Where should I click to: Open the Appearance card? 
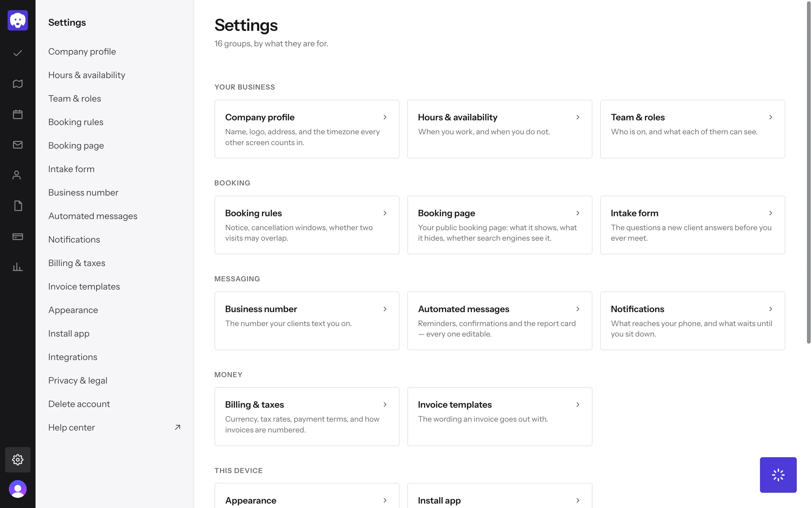pyautogui.click(x=307, y=496)
